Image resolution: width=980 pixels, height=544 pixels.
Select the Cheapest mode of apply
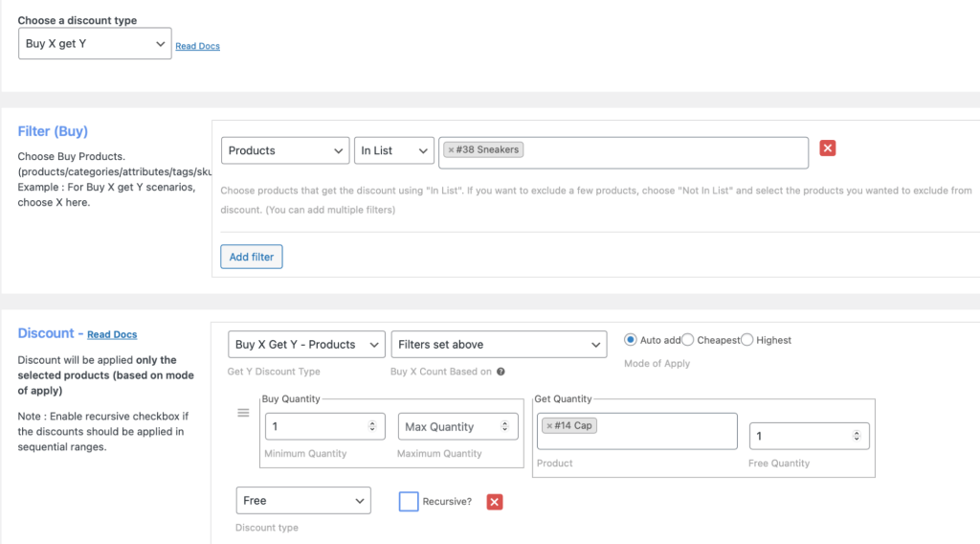coord(688,340)
